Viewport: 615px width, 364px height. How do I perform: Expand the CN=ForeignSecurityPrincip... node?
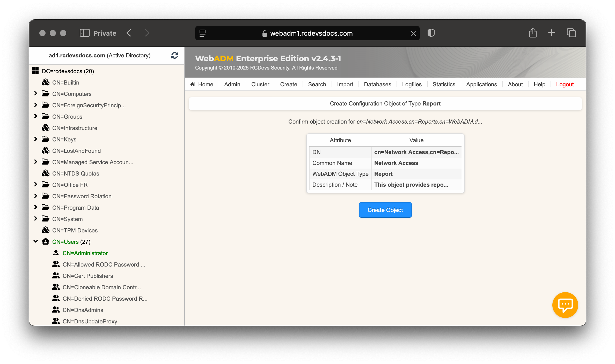(36, 105)
